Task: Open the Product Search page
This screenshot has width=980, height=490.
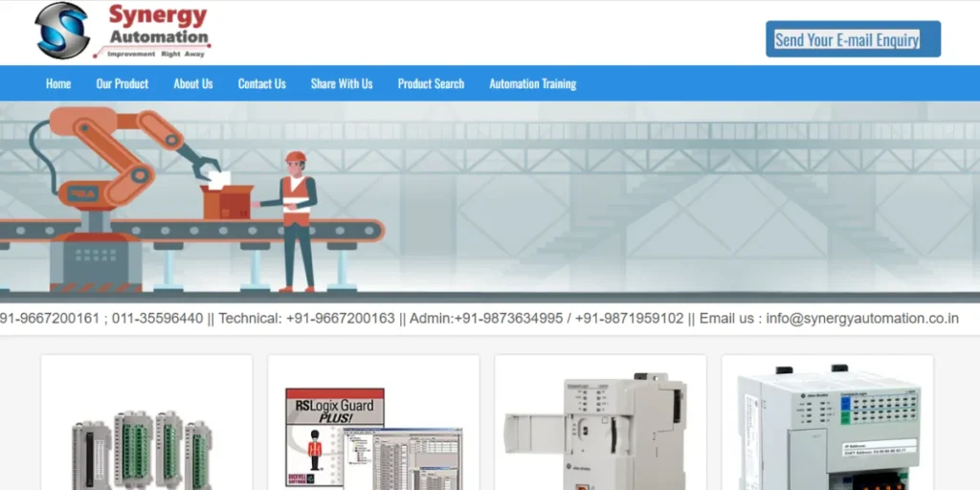Action: (432, 83)
